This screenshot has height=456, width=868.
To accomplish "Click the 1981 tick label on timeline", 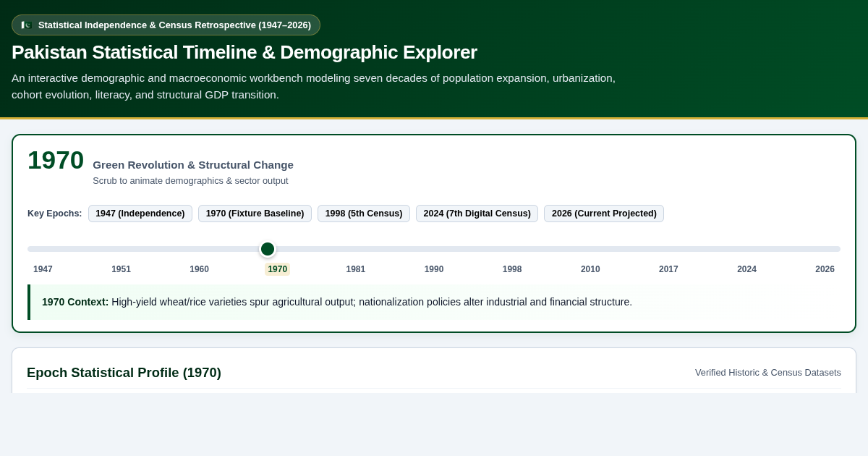I will pos(356,269).
